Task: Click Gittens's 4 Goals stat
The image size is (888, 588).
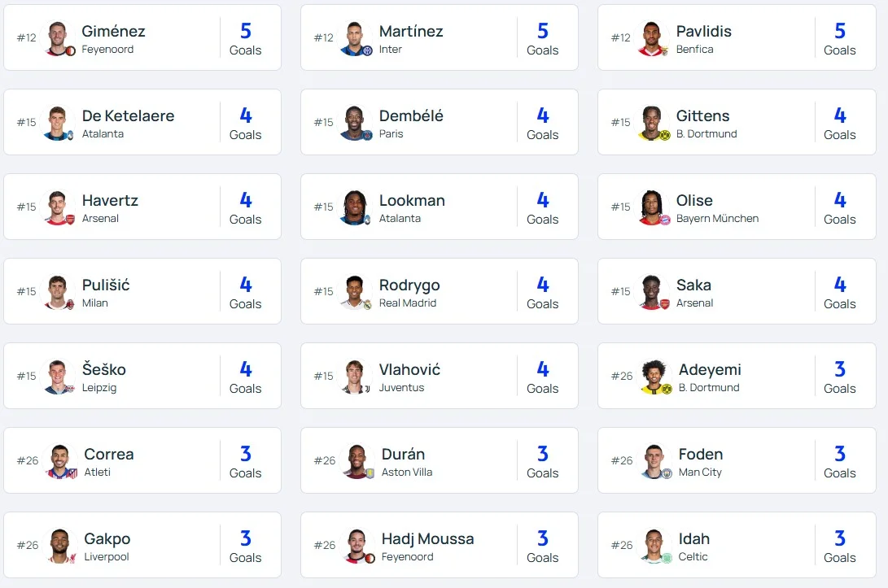Action: [839, 123]
